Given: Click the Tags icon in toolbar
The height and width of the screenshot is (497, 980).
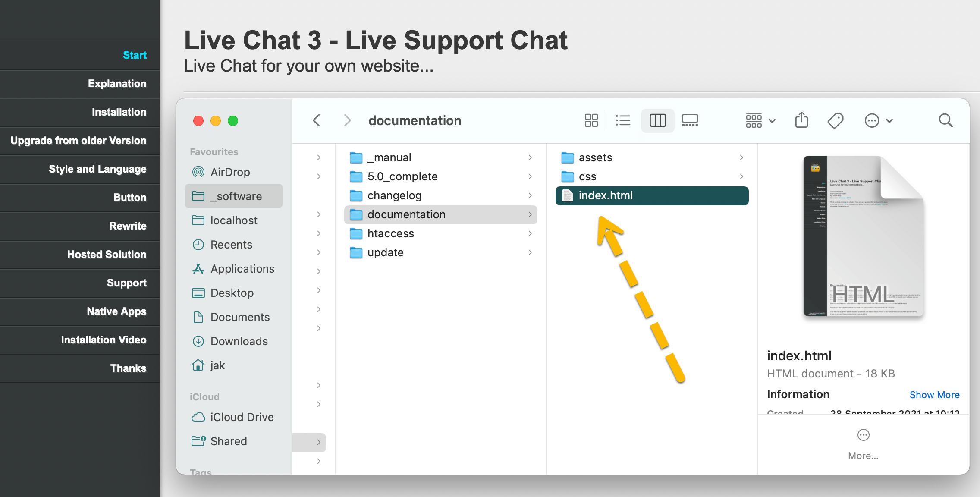Looking at the screenshot, I should pos(836,120).
